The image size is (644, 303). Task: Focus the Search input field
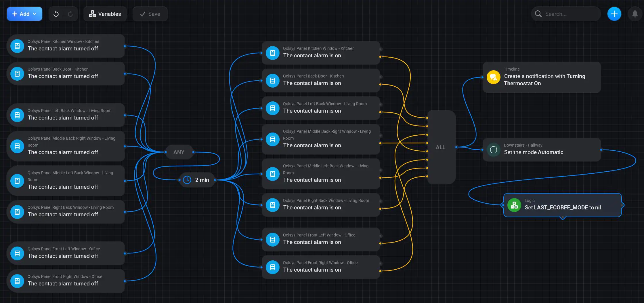(570, 14)
